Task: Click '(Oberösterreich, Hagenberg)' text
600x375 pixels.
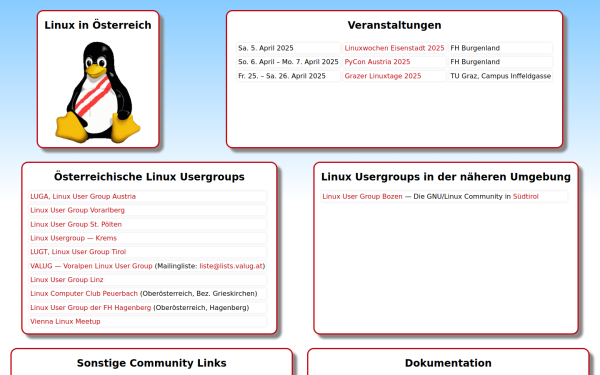Action: [x=201, y=308]
